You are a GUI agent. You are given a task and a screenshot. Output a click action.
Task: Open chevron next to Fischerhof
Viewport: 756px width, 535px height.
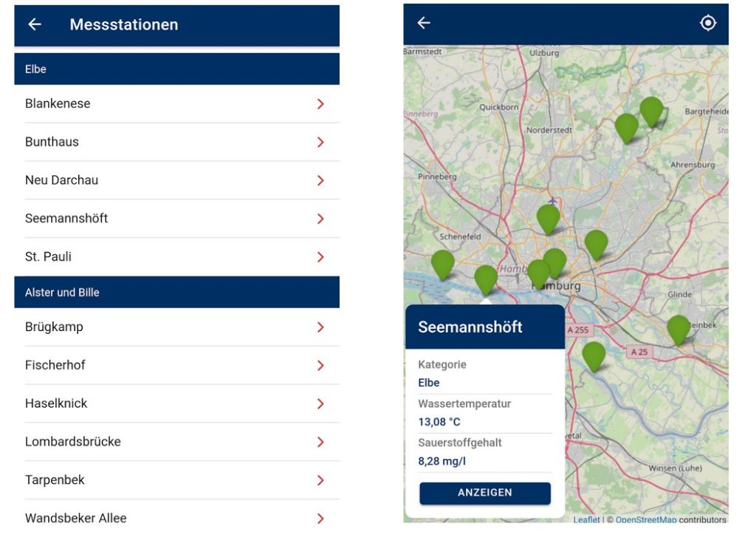(x=320, y=366)
